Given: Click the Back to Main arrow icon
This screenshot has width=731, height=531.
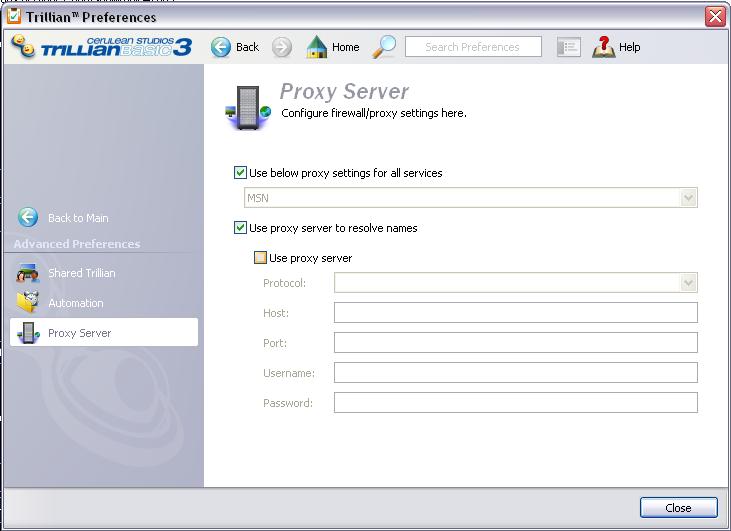Looking at the screenshot, I should click(x=28, y=218).
